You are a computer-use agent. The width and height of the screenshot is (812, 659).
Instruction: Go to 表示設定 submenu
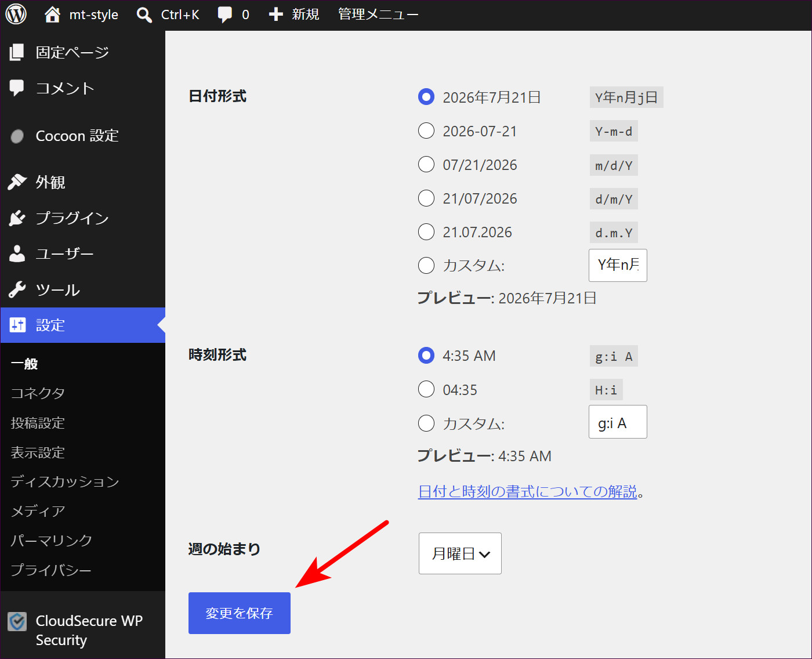coord(38,452)
